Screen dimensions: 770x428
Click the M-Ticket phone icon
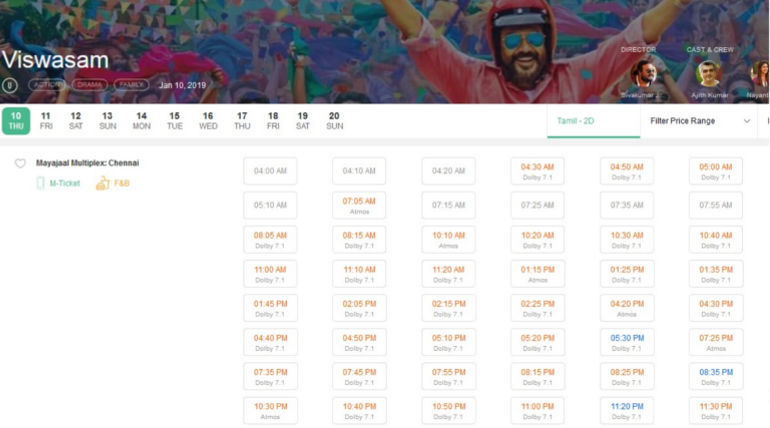tap(41, 184)
